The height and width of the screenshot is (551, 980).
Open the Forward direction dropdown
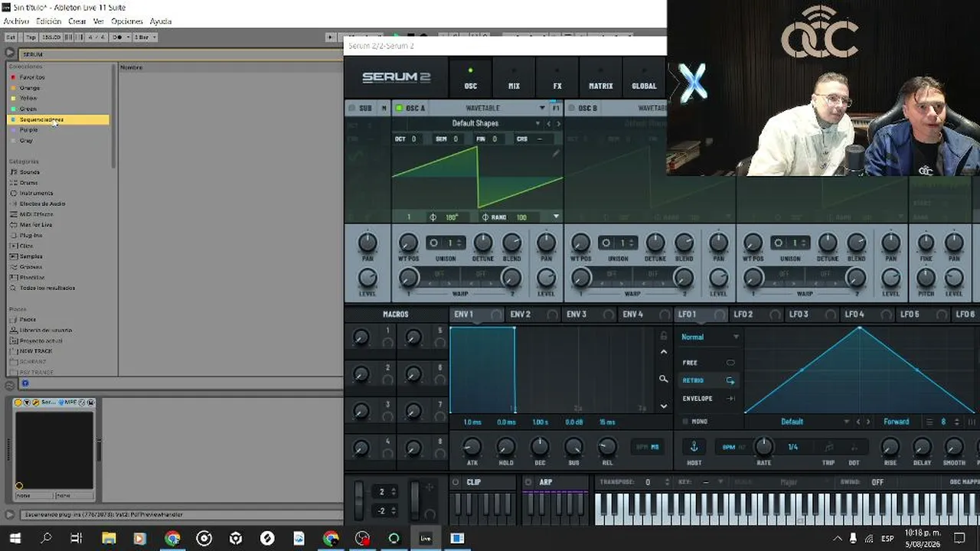(898, 422)
